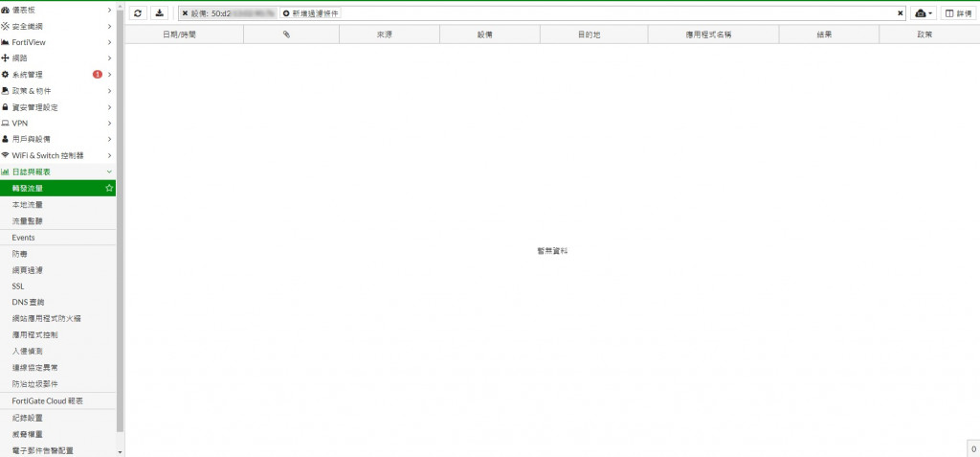Open the cloud log source dropdown

coord(924,13)
